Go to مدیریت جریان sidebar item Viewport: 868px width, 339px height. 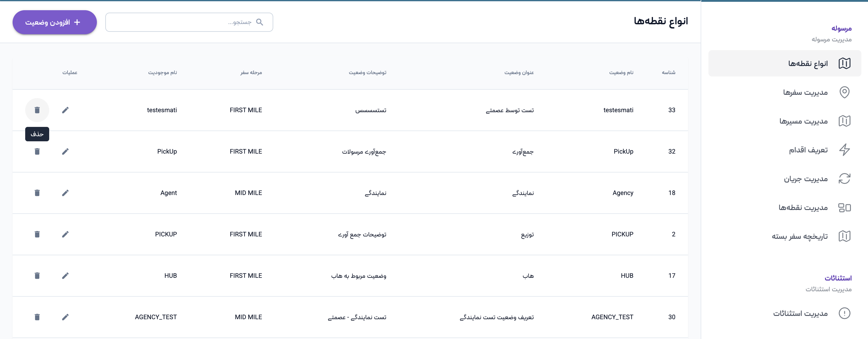(x=806, y=178)
